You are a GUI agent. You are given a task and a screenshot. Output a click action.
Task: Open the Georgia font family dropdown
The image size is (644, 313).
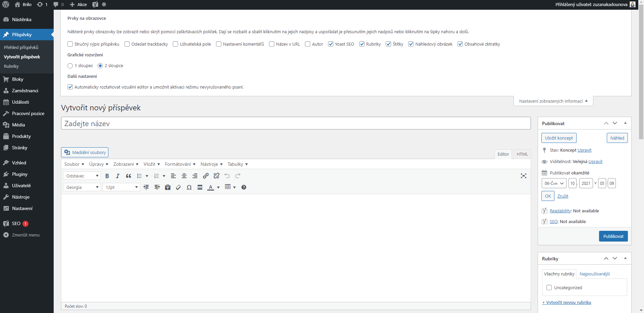pos(82,188)
